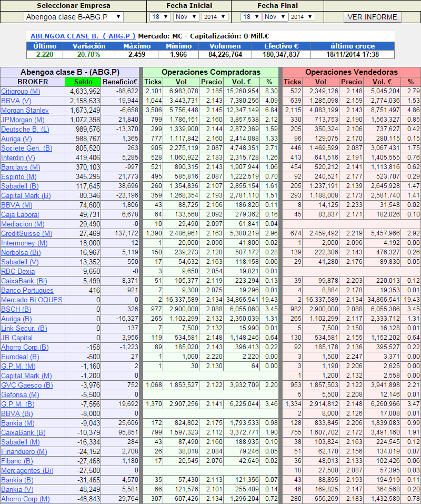The width and height of the screenshot is (421, 504).
Task: Open the Fibanc (B) broker link
Action: [x=17, y=461]
